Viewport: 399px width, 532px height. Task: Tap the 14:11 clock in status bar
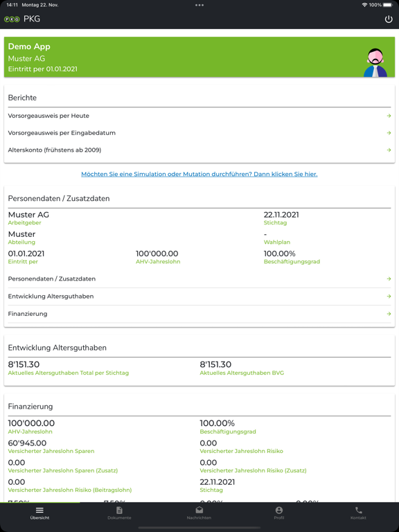(x=12, y=5)
